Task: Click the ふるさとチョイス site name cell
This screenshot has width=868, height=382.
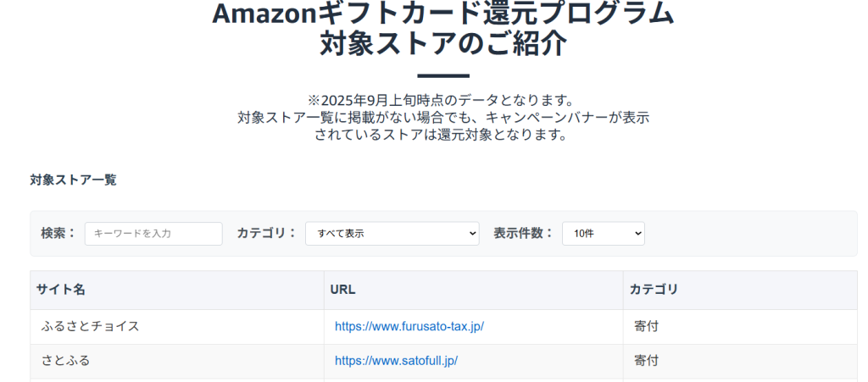Action: click(x=90, y=326)
